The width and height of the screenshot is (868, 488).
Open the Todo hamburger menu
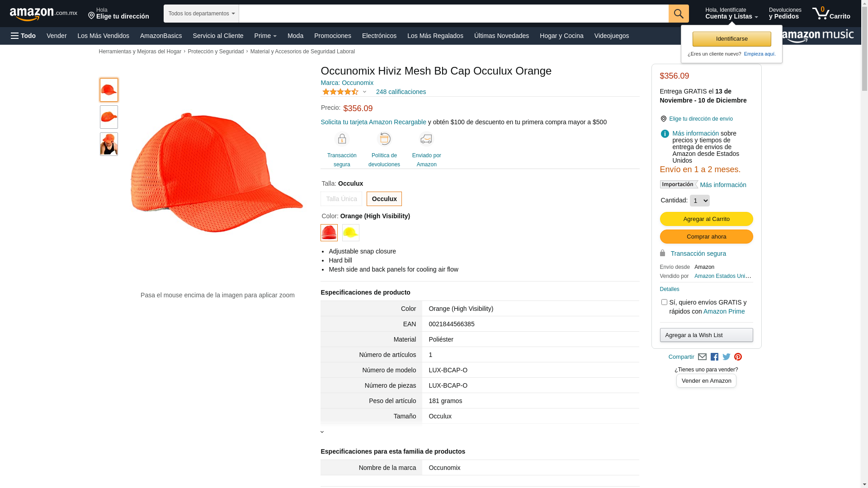pyautogui.click(x=24, y=36)
